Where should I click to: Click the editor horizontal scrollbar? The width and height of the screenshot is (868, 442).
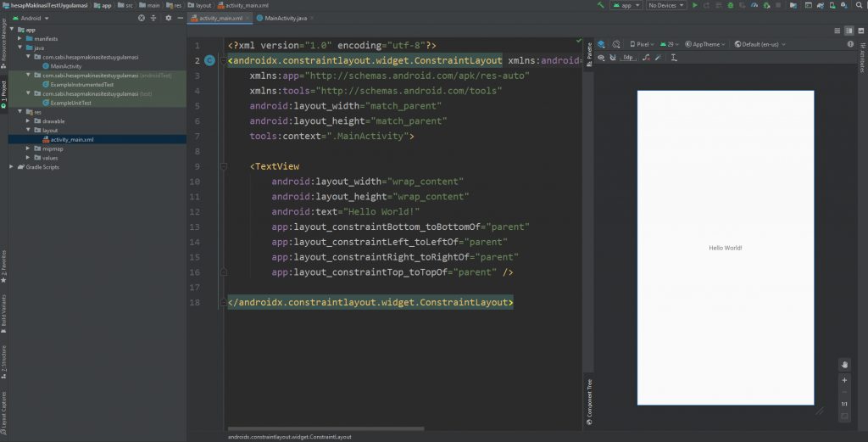tap(326, 428)
